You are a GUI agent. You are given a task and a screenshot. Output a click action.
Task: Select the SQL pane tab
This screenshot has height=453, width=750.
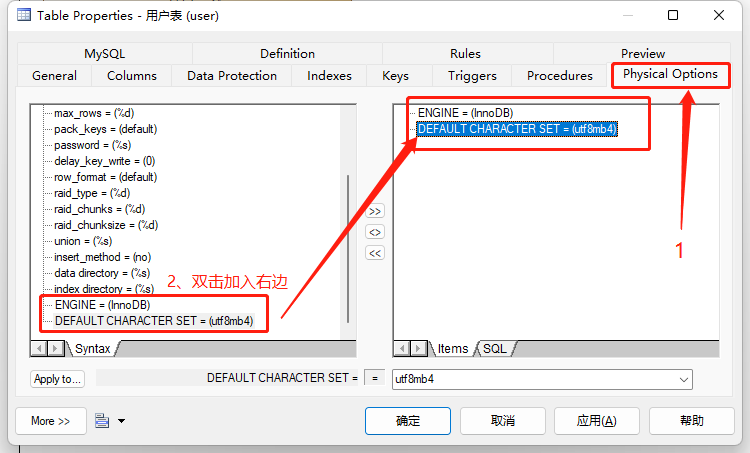[495, 349]
